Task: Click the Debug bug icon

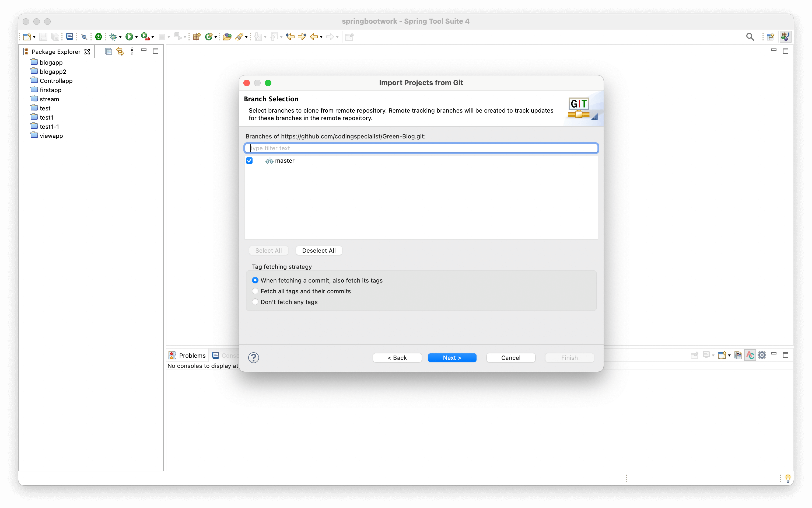Action: pos(114,37)
